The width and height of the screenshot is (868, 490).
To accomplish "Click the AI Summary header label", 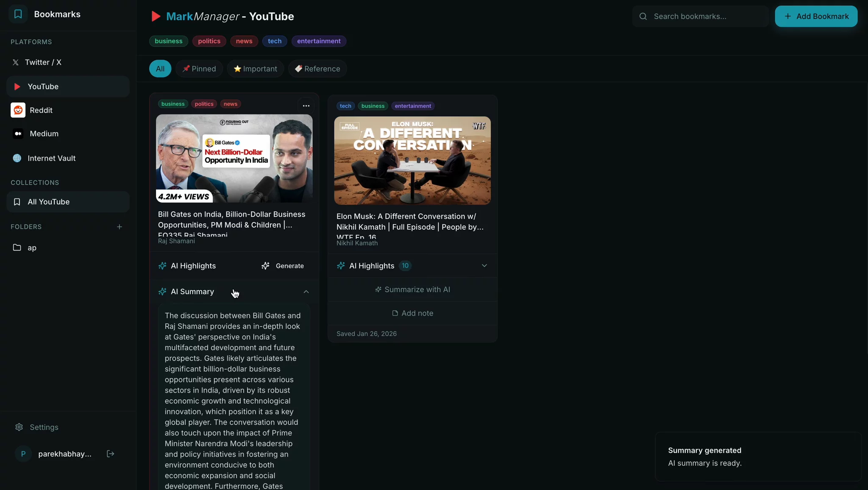I will point(192,292).
